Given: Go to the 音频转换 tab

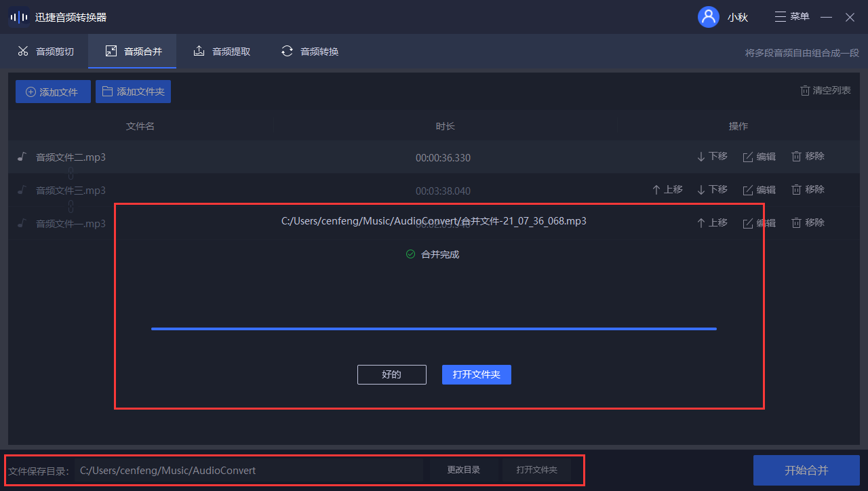Looking at the screenshot, I should point(310,52).
